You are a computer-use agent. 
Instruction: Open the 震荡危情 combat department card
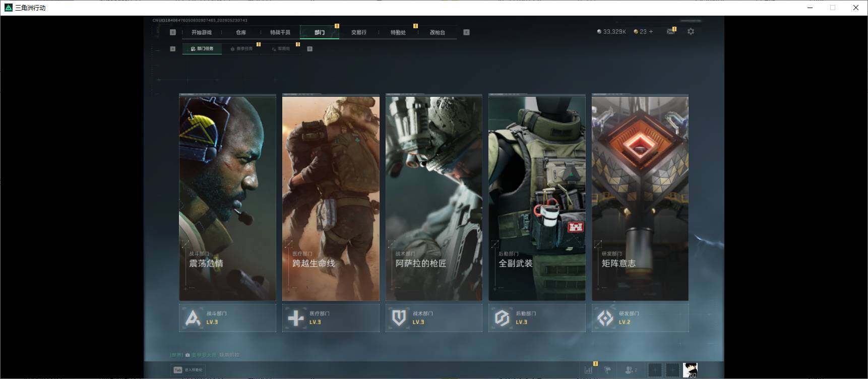tap(227, 198)
